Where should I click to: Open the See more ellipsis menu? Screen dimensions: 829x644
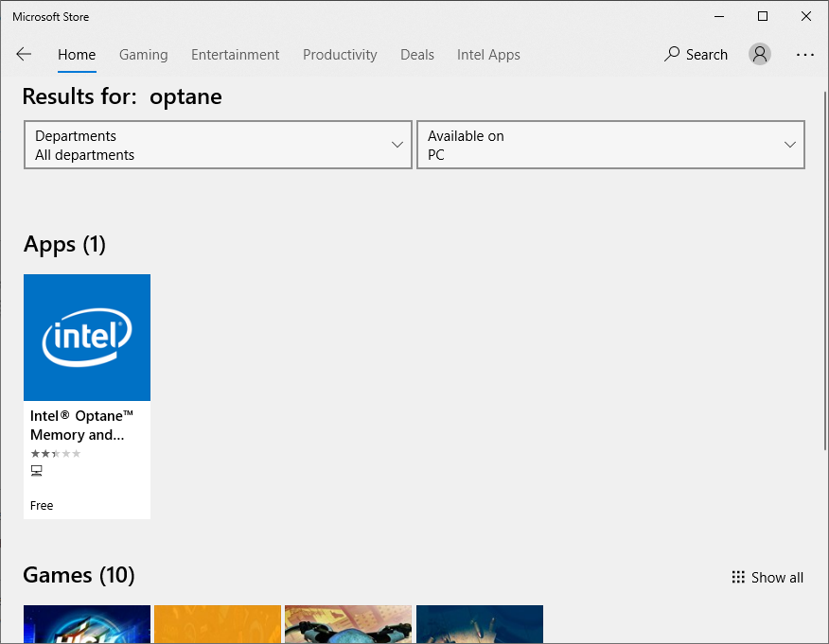click(x=804, y=55)
